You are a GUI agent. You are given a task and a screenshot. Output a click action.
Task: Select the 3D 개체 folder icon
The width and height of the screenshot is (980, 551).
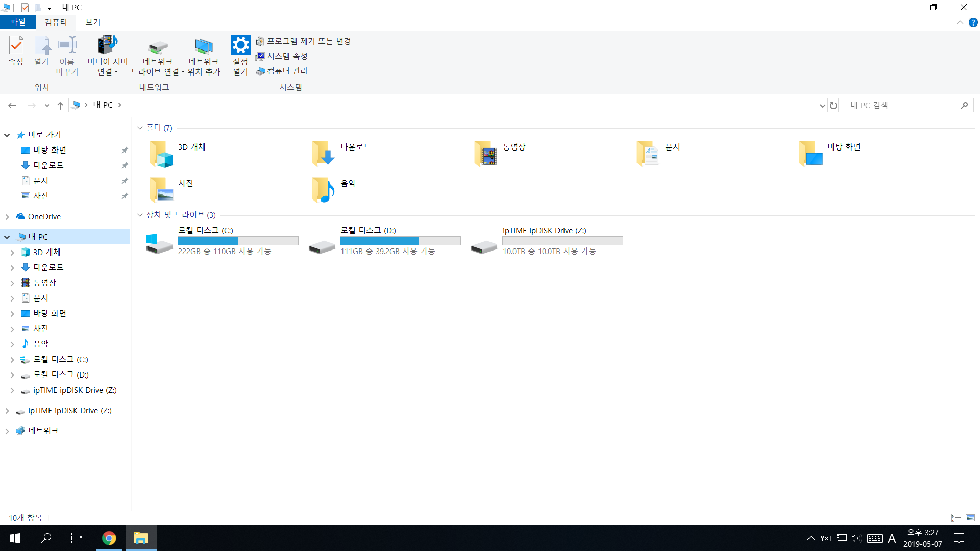tap(161, 154)
